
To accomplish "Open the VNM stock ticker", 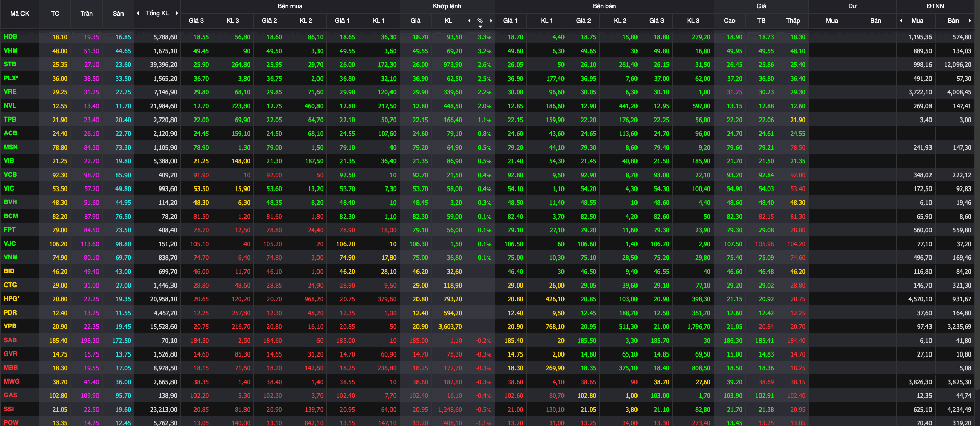I will point(10,257).
